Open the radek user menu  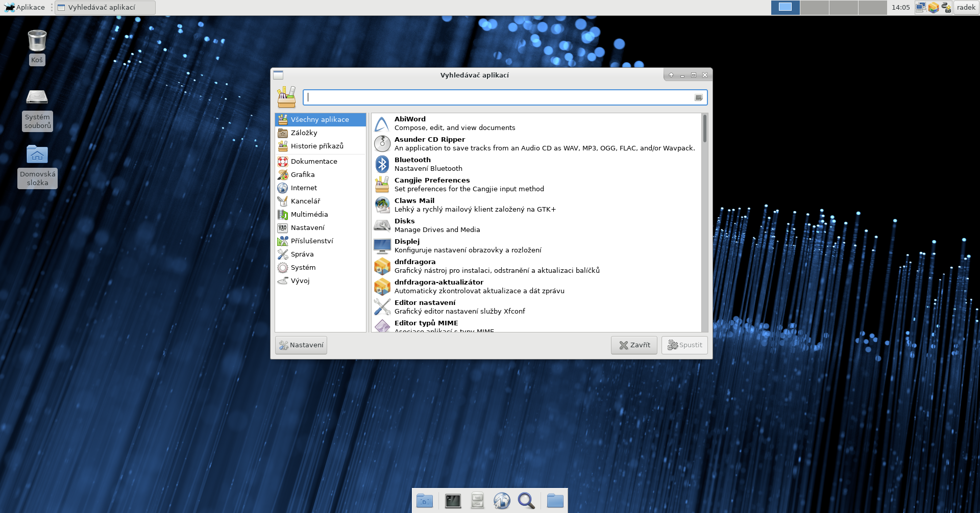coord(966,7)
